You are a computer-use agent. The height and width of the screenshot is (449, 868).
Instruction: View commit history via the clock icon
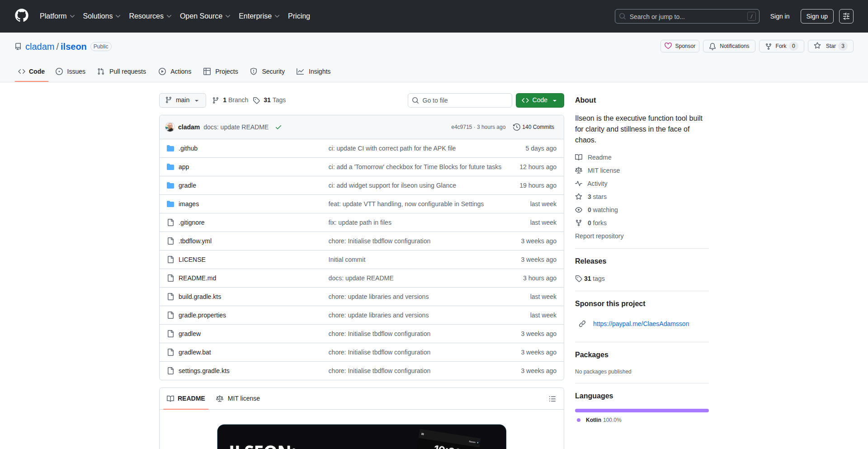517,127
